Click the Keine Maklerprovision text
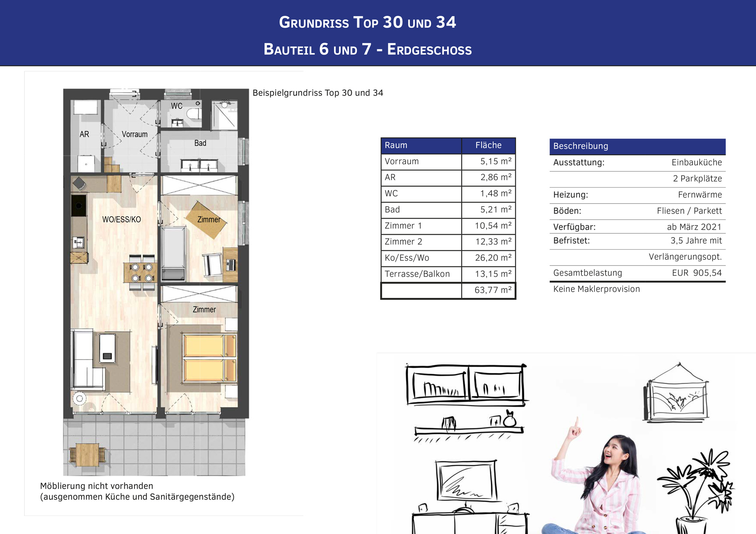 coord(596,289)
